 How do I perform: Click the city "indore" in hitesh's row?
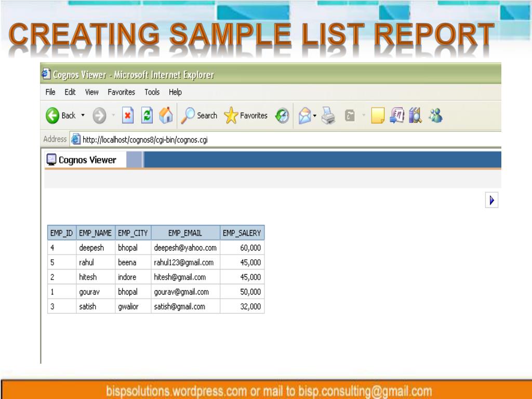point(127,277)
